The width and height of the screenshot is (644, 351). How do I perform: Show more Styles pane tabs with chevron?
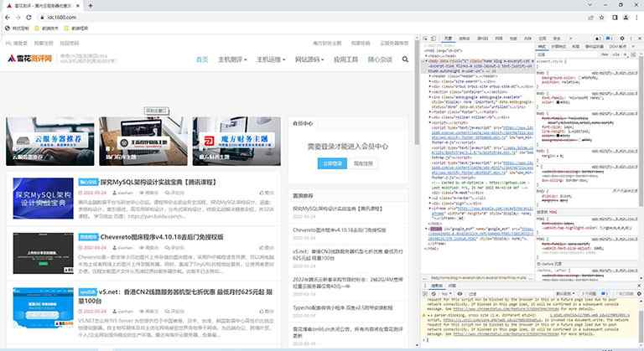633,46
